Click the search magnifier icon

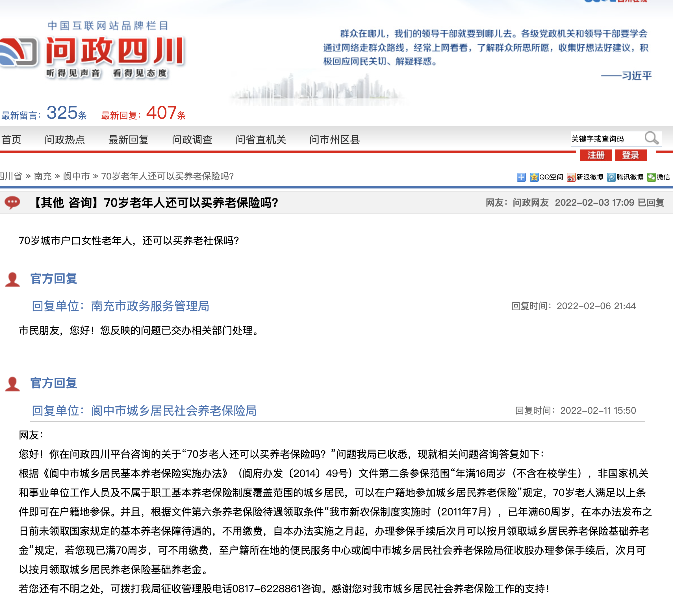click(x=651, y=138)
